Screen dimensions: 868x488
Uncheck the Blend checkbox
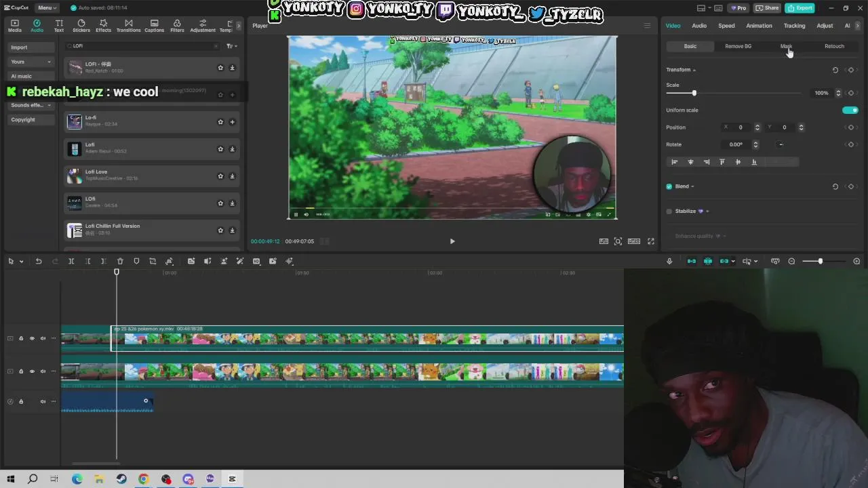[669, 186]
